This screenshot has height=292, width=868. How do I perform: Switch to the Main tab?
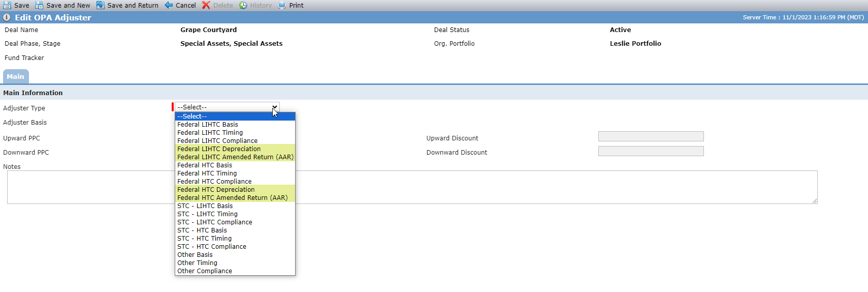pyautogui.click(x=16, y=76)
